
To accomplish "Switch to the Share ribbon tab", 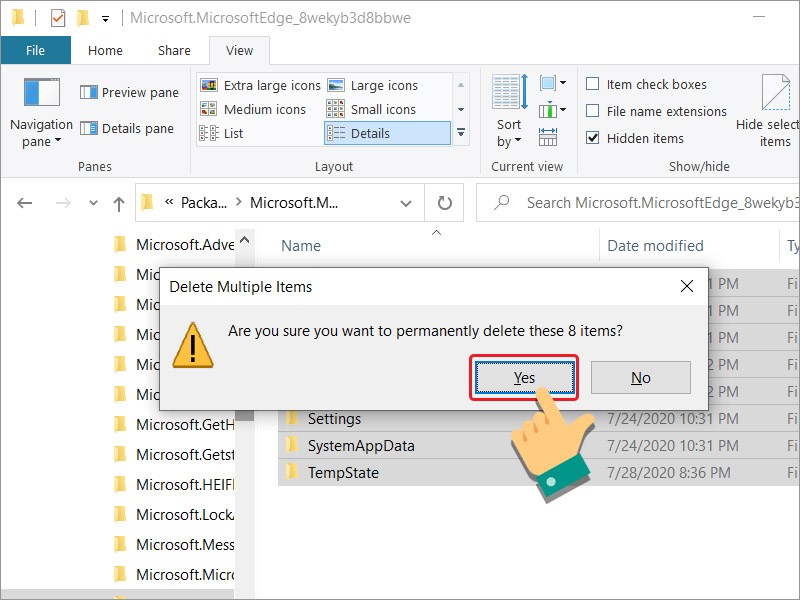I will click(174, 50).
